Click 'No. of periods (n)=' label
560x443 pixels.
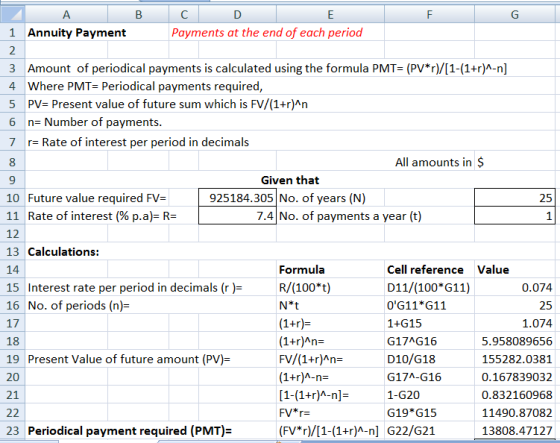click(79, 305)
